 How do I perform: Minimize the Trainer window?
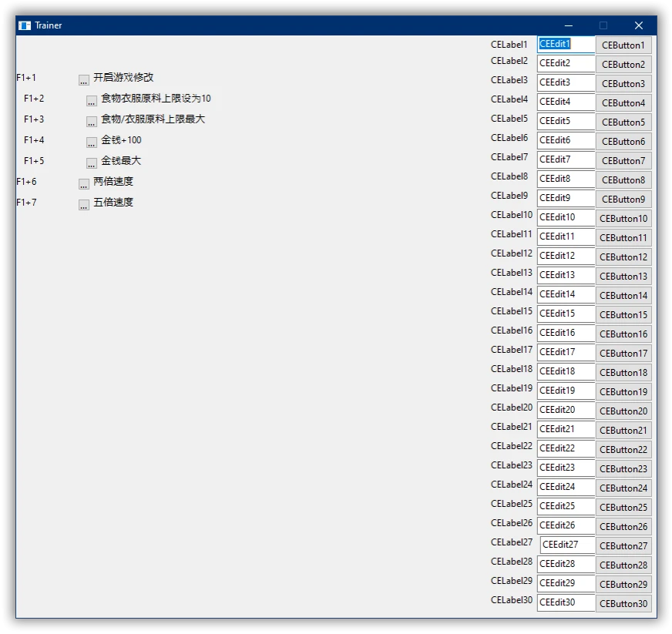coord(568,25)
